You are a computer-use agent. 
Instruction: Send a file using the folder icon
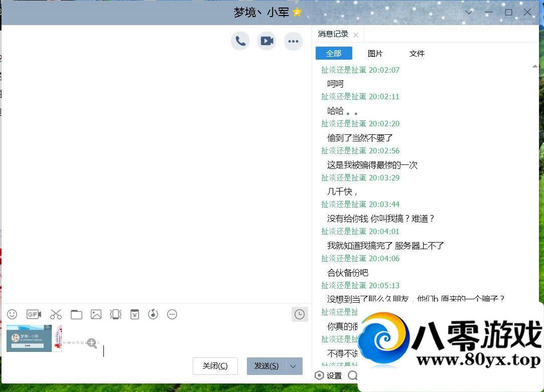point(76,314)
